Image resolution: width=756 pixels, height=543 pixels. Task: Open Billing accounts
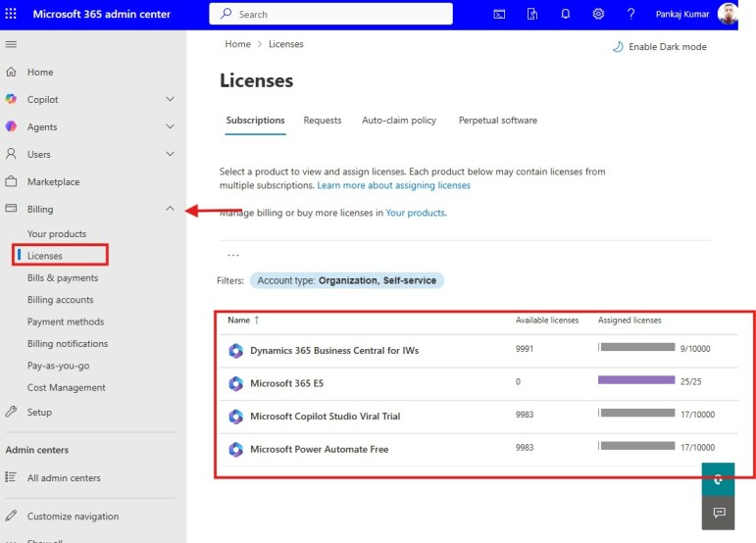click(60, 300)
